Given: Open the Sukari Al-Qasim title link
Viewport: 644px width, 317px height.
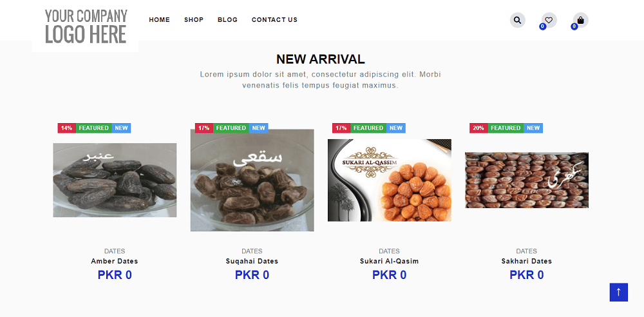Looking at the screenshot, I should [390, 261].
